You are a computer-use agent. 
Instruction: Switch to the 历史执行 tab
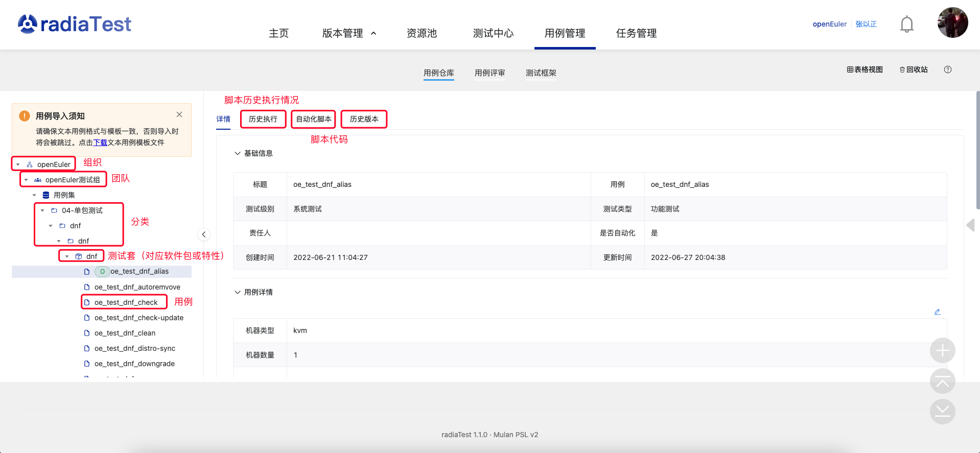point(263,119)
